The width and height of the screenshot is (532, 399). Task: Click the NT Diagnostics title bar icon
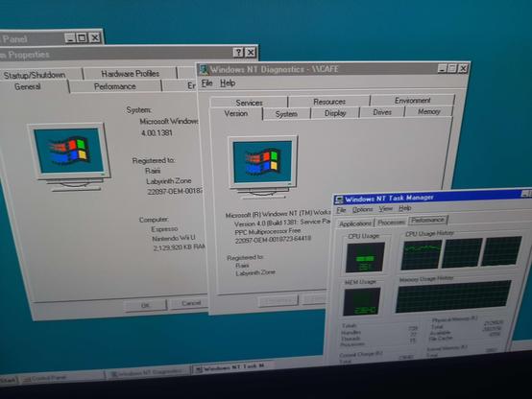pyautogui.click(x=205, y=70)
